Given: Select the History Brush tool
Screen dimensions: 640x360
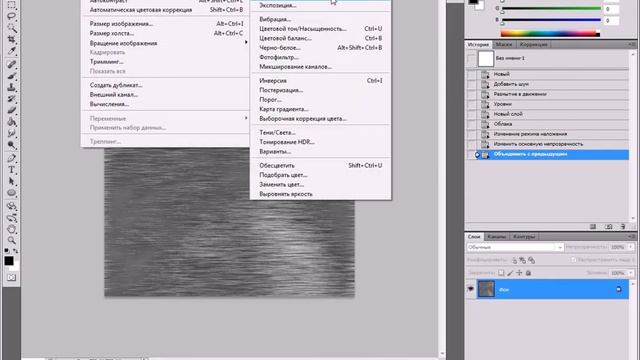Looking at the screenshot, I should click(x=11, y=99).
